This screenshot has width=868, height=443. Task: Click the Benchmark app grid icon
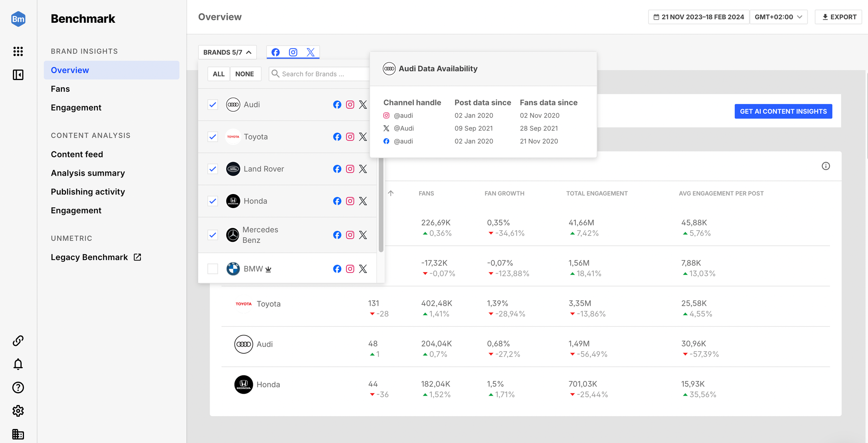pyautogui.click(x=18, y=51)
